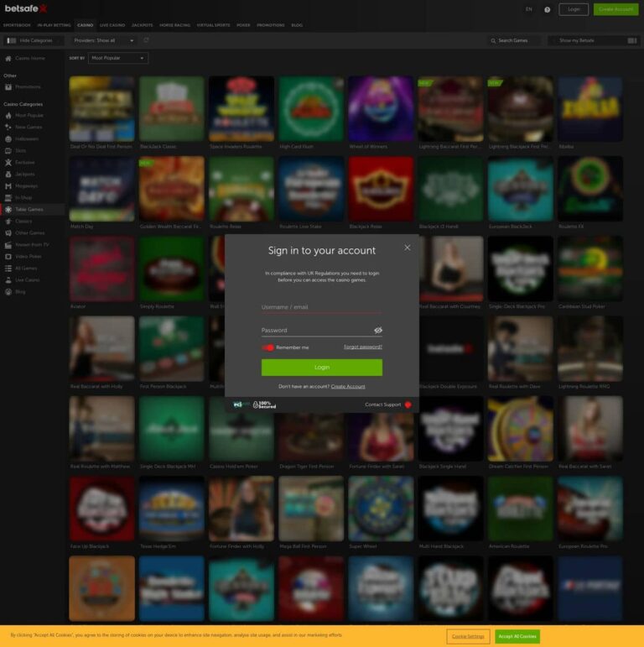Click the Blog icon in sidebar

8,292
